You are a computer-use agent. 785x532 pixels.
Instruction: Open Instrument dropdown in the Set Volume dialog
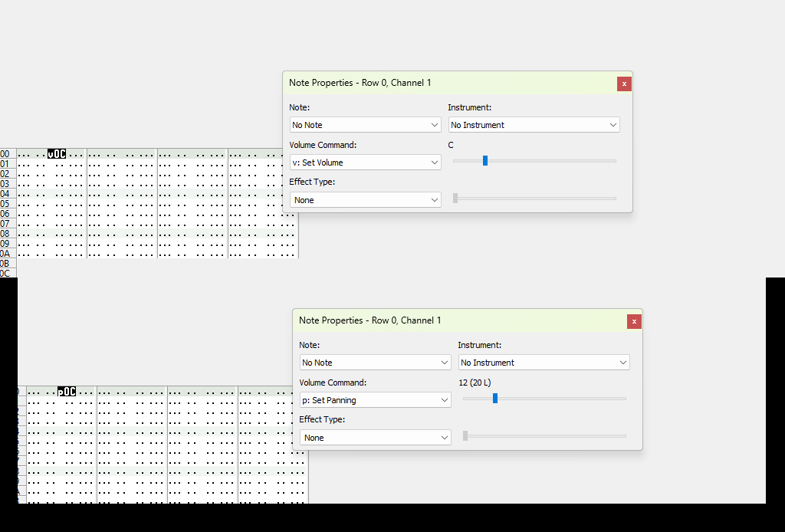pyautogui.click(x=534, y=125)
